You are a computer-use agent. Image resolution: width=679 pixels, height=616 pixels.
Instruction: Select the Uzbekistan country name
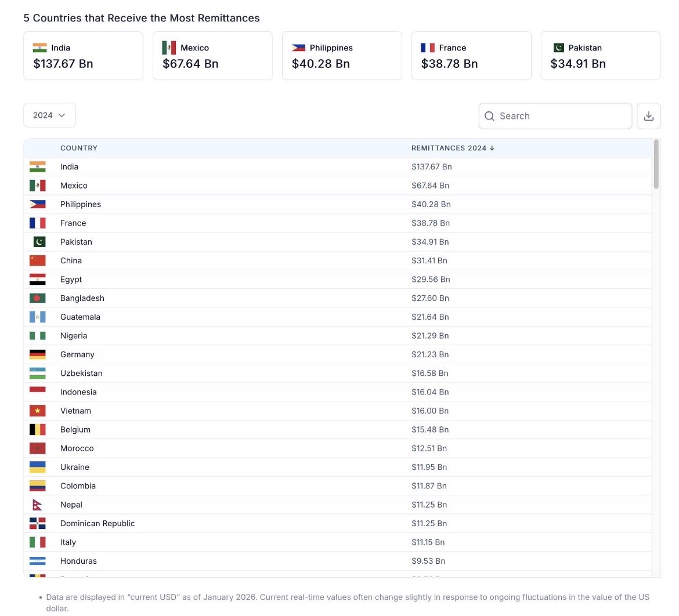click(x=81, y=373)
